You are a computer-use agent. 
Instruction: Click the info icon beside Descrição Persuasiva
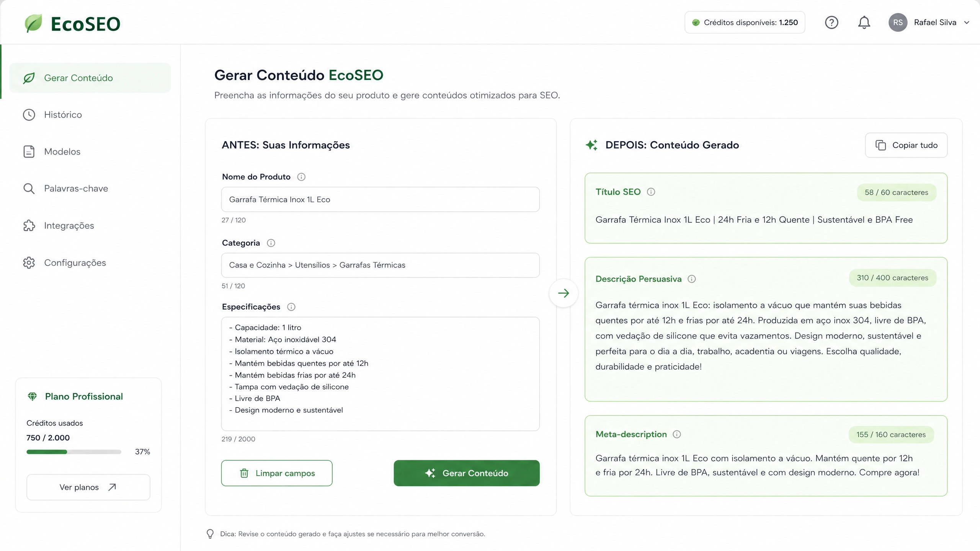(x=692, y=279)
